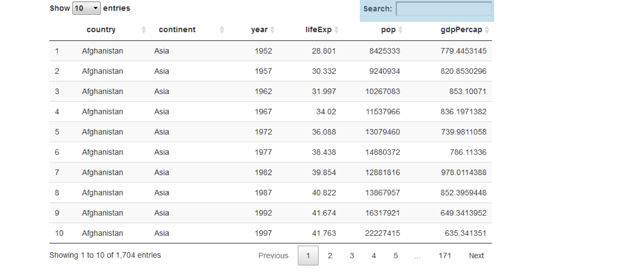This screenshot has height=277, width=644.
Task: Click population value 12881816
Action: click(x=383, y=172)
